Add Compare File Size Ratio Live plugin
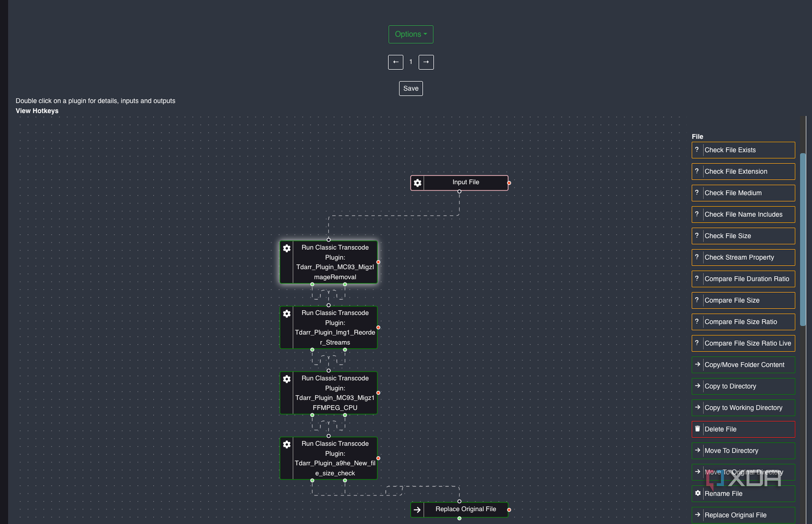 click(x=743, y=343)
